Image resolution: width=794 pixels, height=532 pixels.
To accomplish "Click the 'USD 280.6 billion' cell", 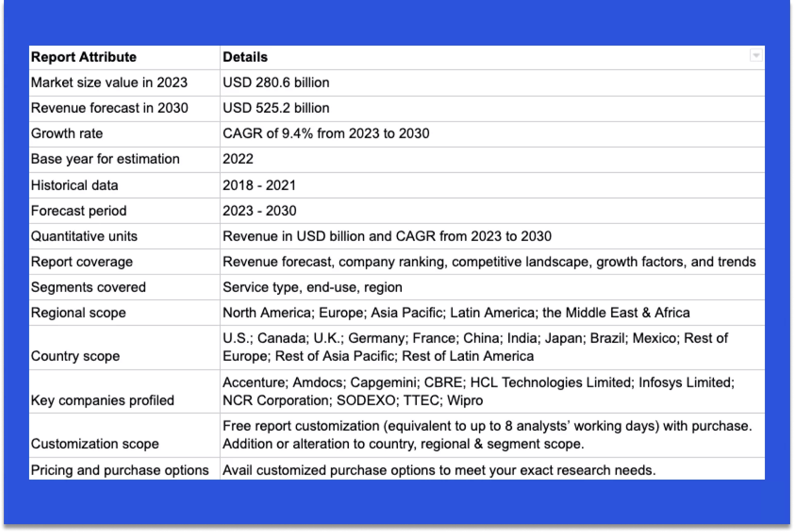I will click(492, 83).
